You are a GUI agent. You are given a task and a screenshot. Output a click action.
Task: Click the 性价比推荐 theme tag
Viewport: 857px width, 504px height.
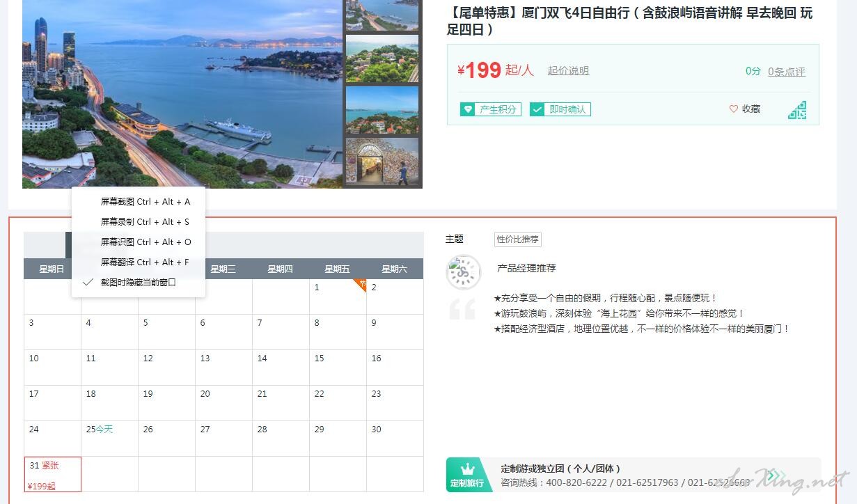(518, 239)
